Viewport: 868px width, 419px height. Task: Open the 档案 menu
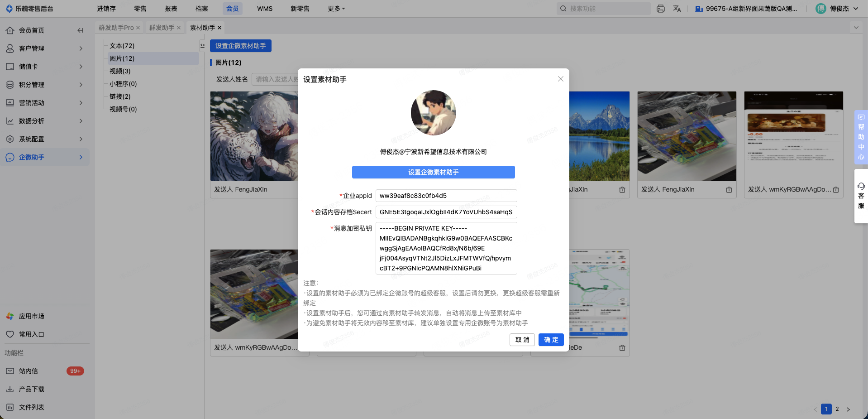202,9
